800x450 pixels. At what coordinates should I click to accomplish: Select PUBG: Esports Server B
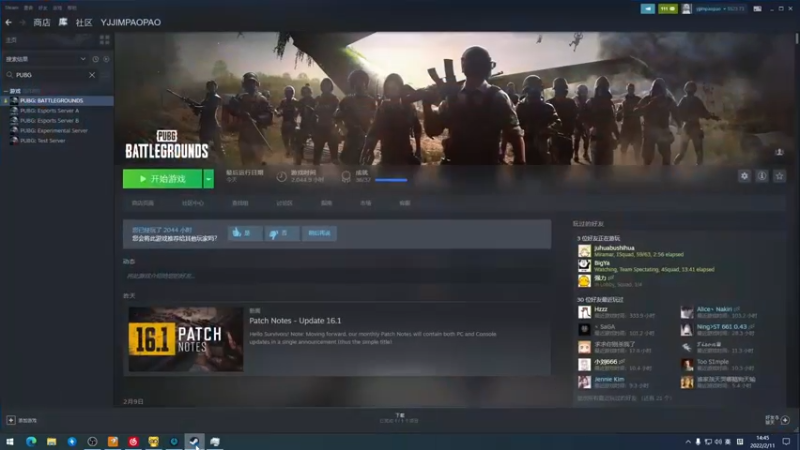coord(49,121)
